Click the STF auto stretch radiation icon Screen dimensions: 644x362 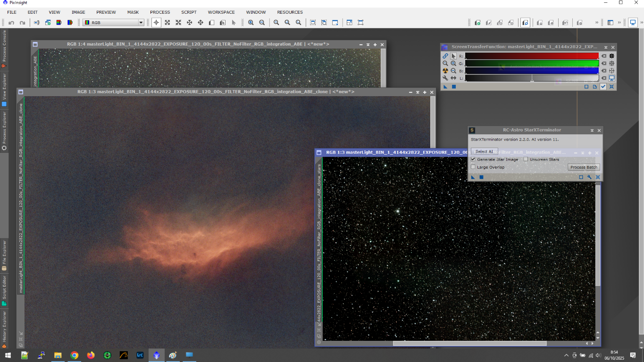click(x=445, y=71)
